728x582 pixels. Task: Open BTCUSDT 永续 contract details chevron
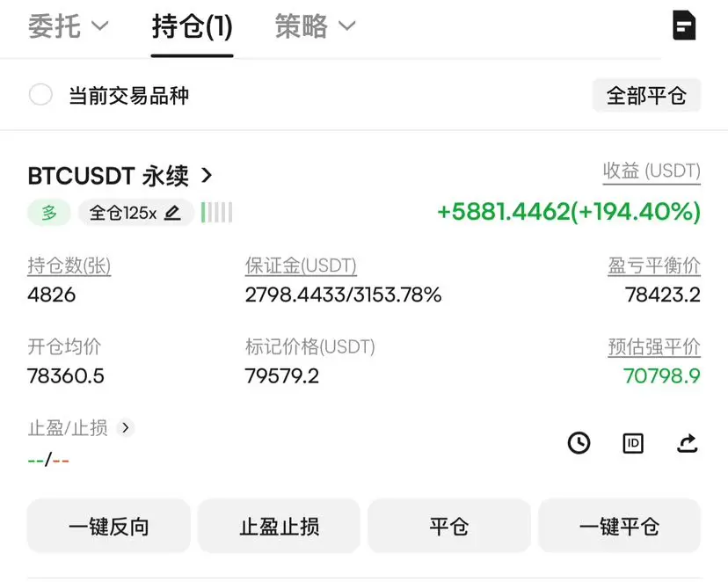point(207,176)
